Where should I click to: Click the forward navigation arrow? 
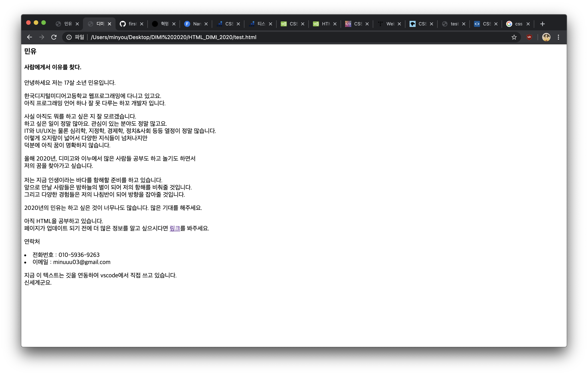point(42,37)
